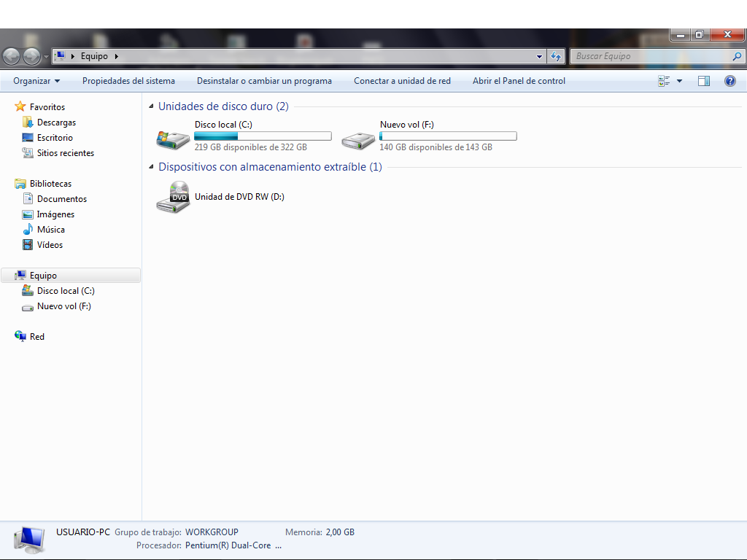This screenshot has width=747, height=560.
Task: Click Pentium(R) Dual-Core processor value
Action: pos(233,545)
